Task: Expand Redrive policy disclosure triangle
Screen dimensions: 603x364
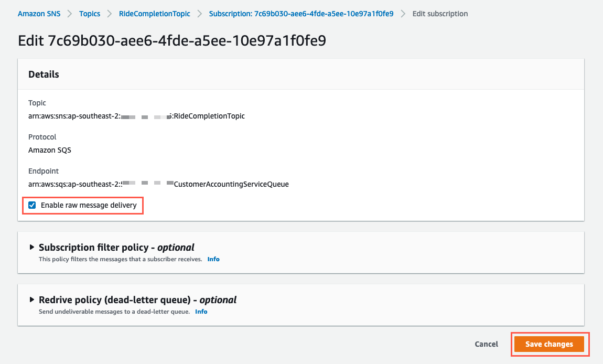Action: (x=32, y=299)
